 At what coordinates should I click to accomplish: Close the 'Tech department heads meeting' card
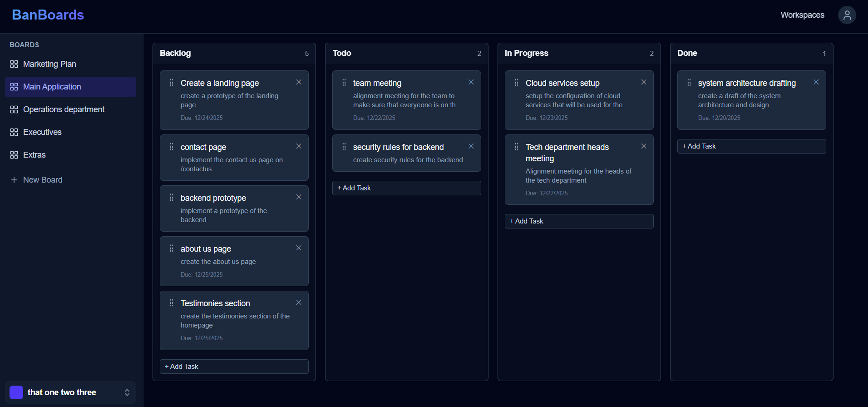coord(643,146)
